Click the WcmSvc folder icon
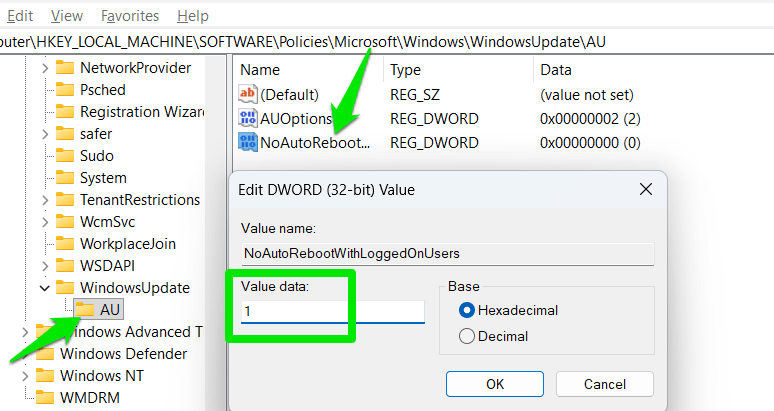774x411 pixels. (x=65, y=222)
